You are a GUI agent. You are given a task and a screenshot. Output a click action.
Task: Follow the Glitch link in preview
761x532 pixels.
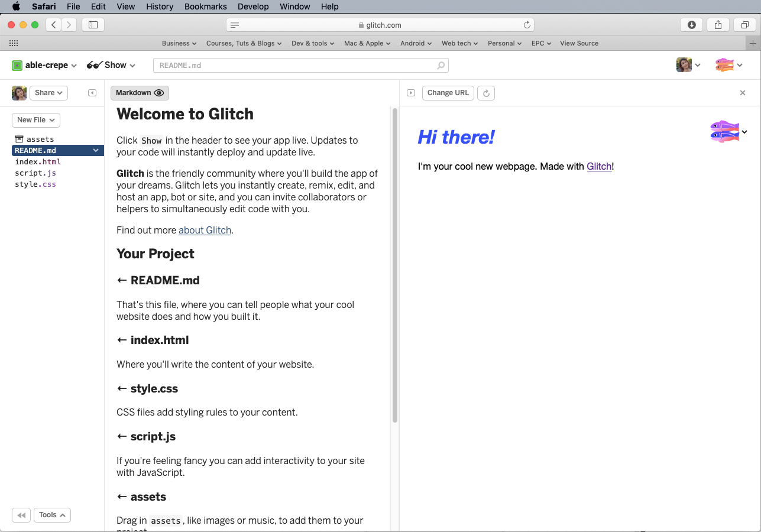point(599,167)
